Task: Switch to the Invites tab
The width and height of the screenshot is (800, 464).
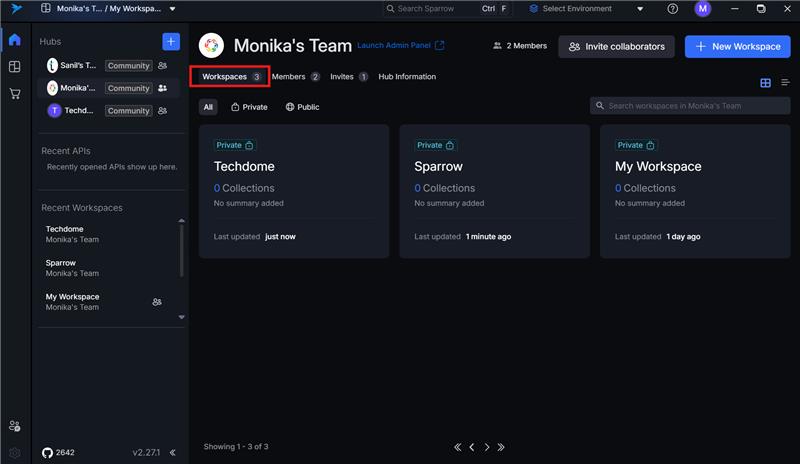Action: tap(348, 77)
